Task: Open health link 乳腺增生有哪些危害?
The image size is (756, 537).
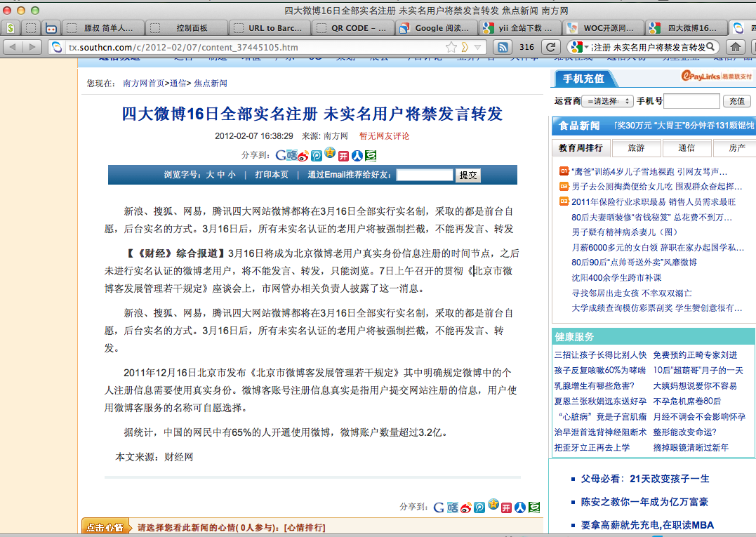Action: [x=594, y=385]
